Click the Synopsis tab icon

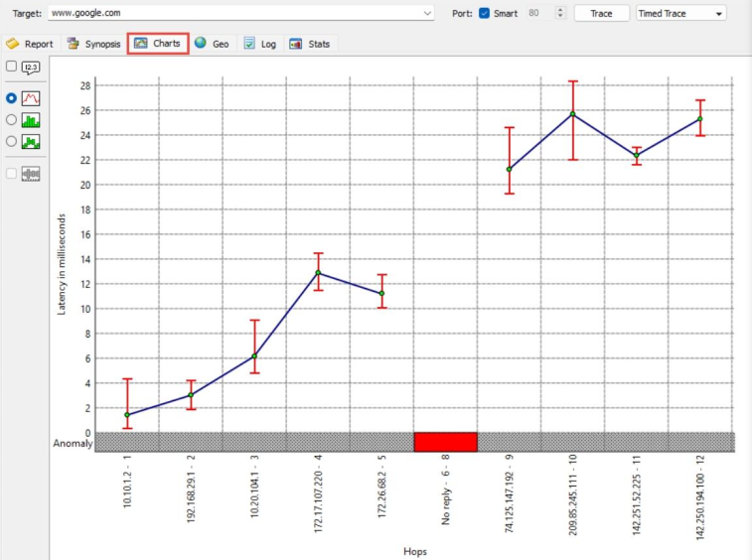click(73, 44)
